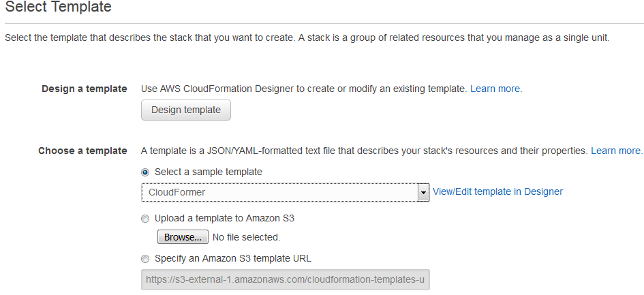Viewport: 644px width, 295px height.
Task: Click 'Specify an Amazon S3 template URL' label
Action: (x=233, y=259)
